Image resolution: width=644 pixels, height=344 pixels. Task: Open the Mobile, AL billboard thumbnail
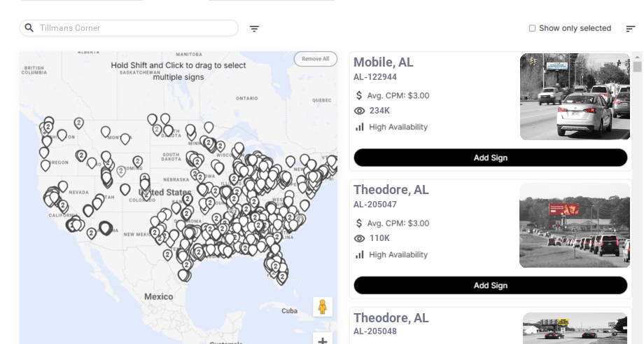(575, 97)
